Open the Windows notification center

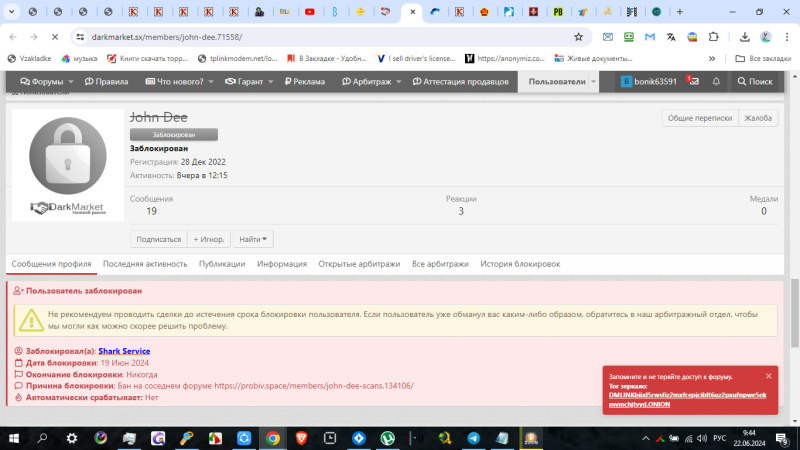(782, 438)
